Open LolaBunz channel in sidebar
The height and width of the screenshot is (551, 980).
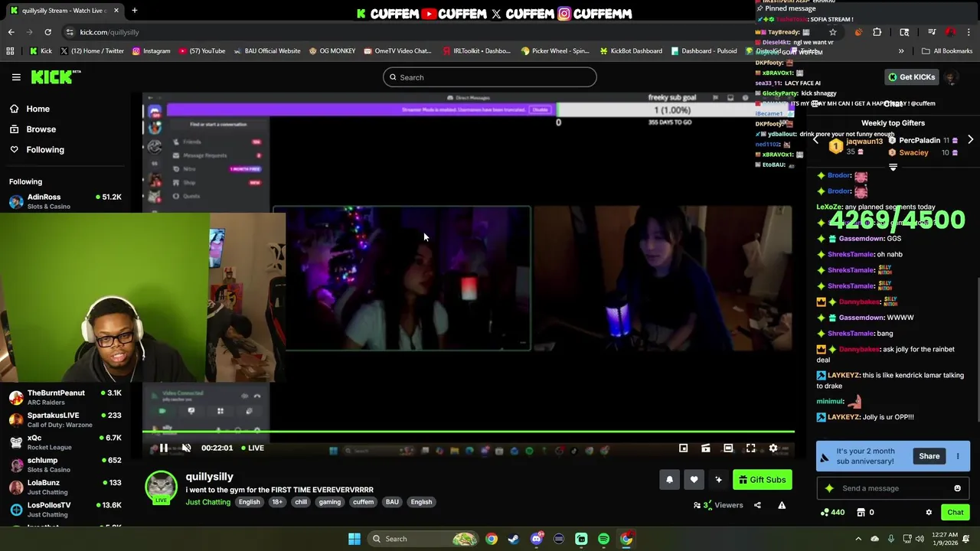pyautogui.click(x=65, y=487)
